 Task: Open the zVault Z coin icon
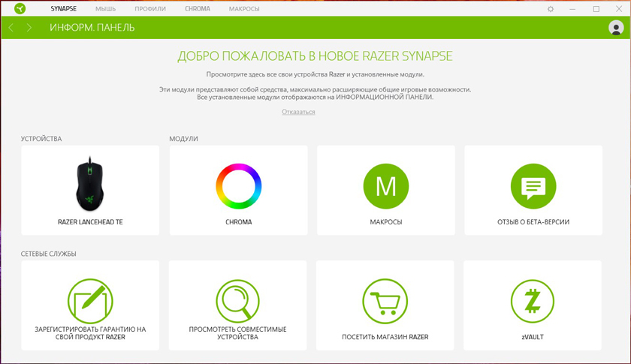point(533,301)
